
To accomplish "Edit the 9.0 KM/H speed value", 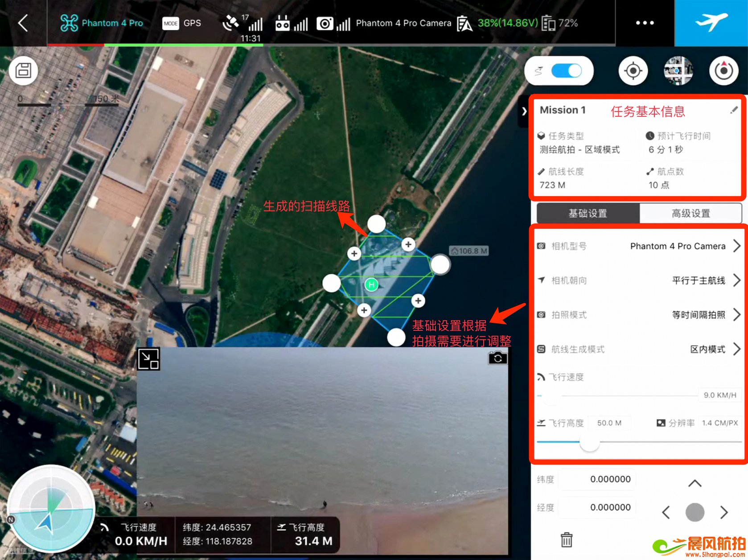I will point(720,395).
